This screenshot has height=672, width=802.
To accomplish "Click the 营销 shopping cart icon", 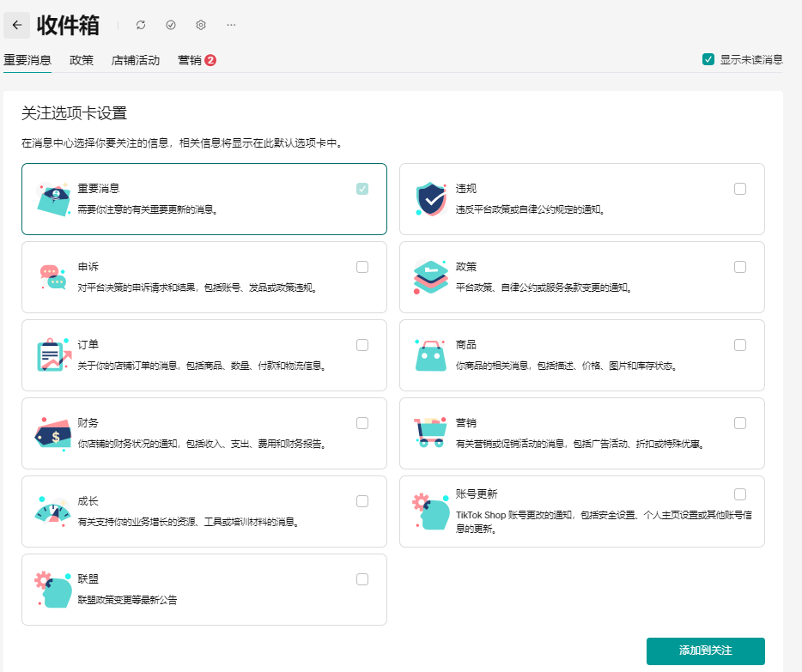I will [431, 433].
